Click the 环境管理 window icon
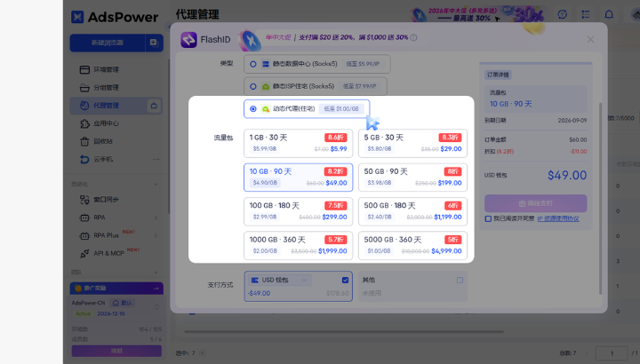 tap(84, 70)
